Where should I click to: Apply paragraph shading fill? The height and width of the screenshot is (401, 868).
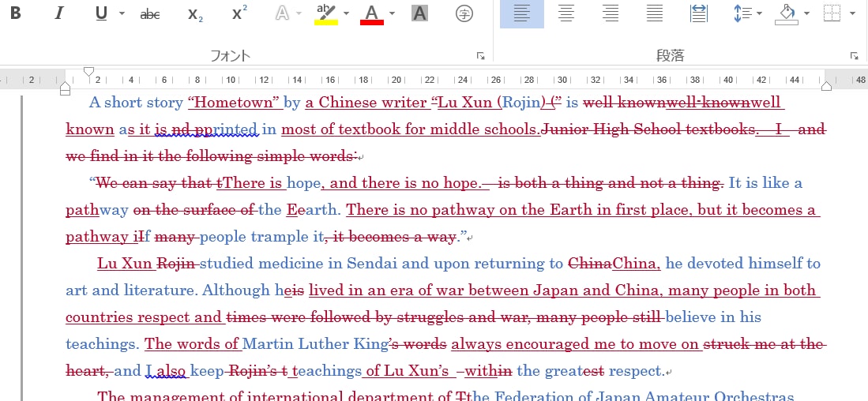tap(787, 13)
